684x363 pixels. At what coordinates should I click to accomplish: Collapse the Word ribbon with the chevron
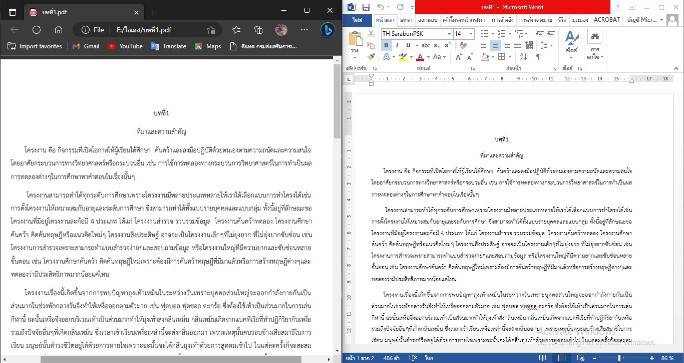pos(676,68)
